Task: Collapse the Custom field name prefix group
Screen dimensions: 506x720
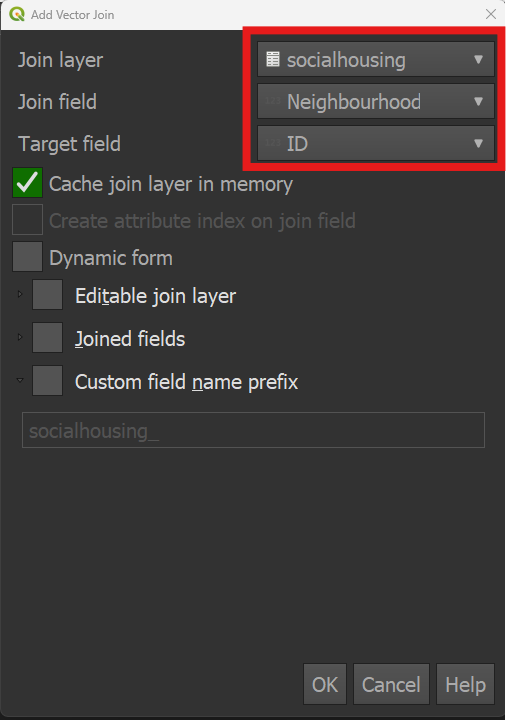Action: click(20, 380)
